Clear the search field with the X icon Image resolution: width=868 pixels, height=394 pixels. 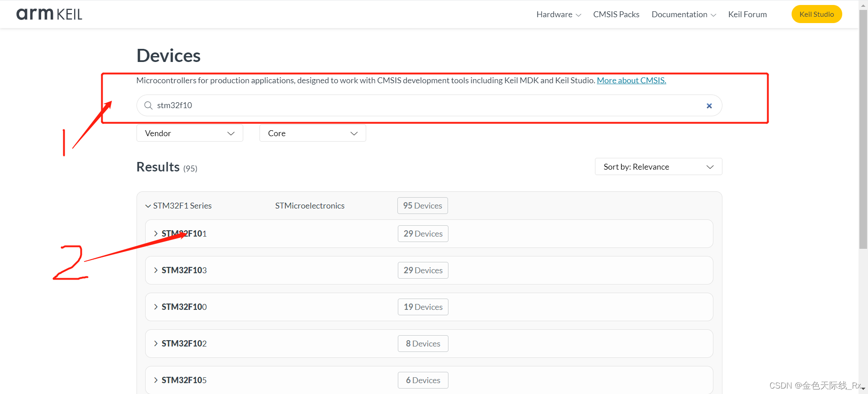709,106
